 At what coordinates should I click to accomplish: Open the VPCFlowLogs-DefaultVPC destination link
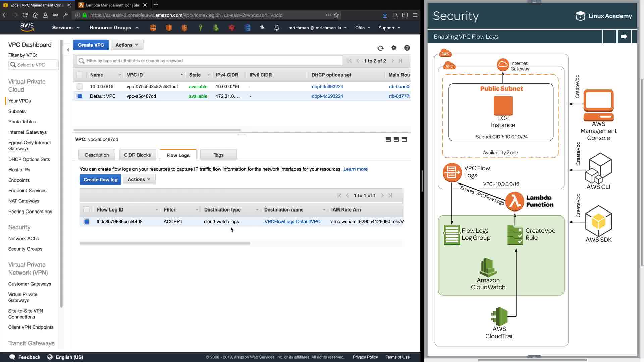(292, 222)
